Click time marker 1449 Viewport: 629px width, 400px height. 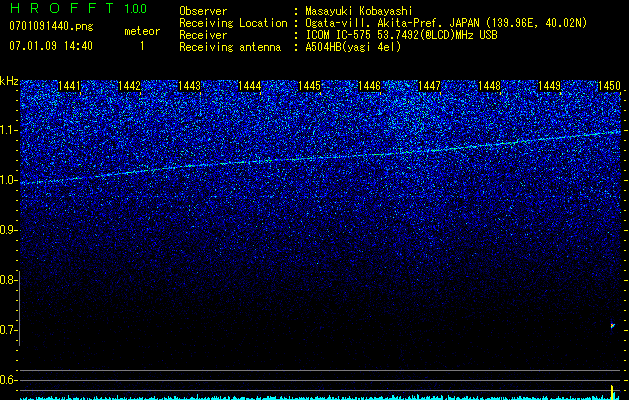[550, 86]
